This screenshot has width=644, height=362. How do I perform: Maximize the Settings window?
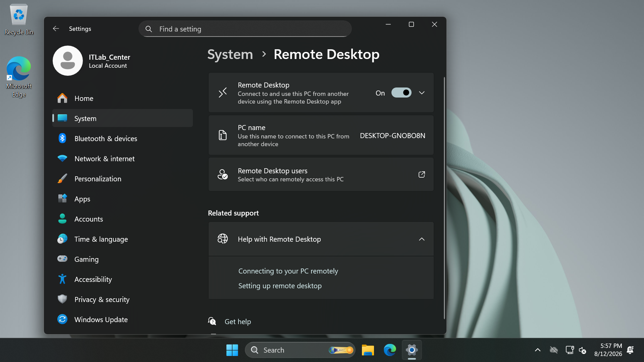(x=411, y=24)
